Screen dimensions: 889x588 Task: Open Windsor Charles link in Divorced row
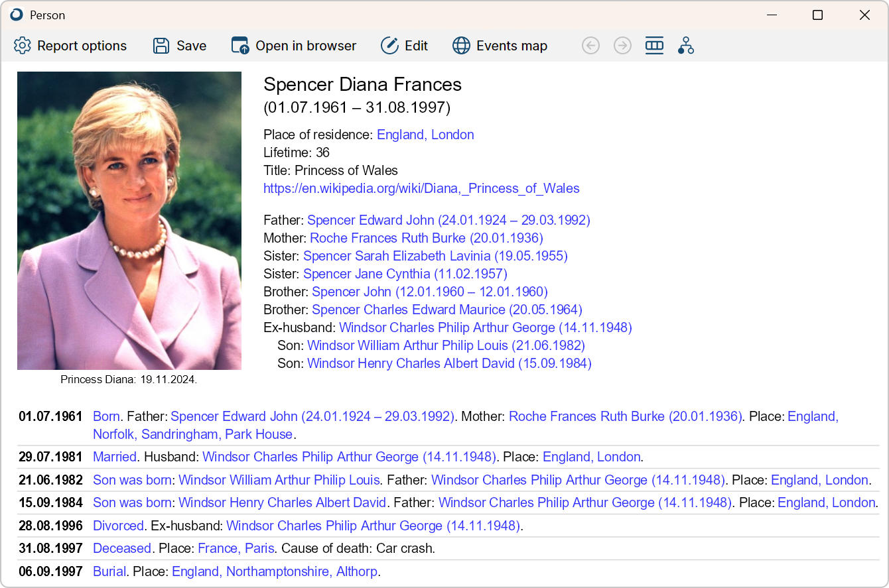(x=373, y=526)
